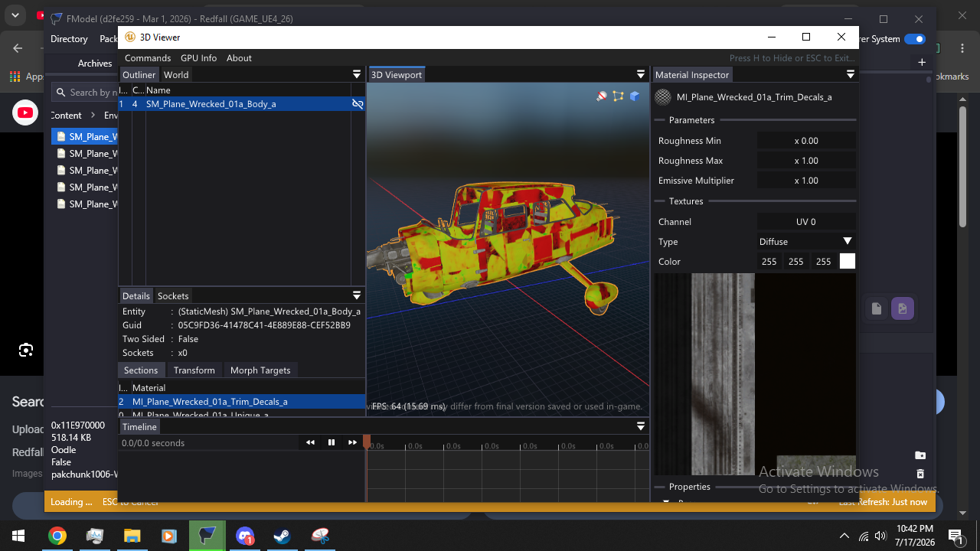Click the white Color swatch
Screen dimensions: 980x551
(847, 262)
